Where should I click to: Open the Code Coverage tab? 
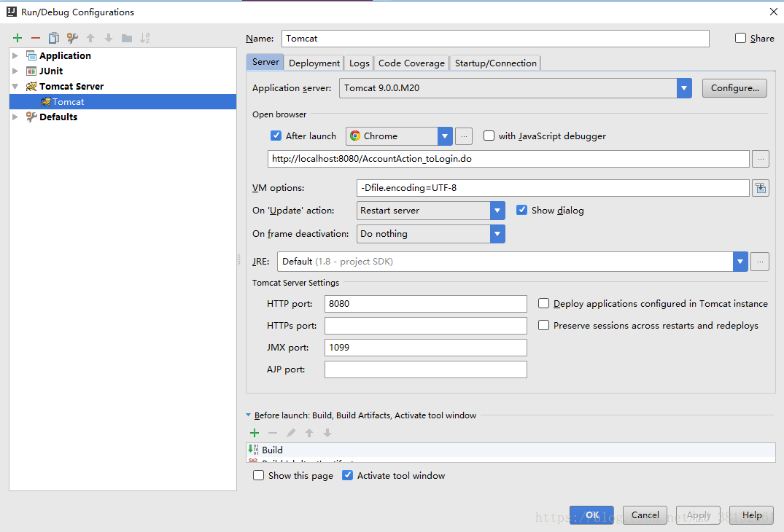pos(411,63)
